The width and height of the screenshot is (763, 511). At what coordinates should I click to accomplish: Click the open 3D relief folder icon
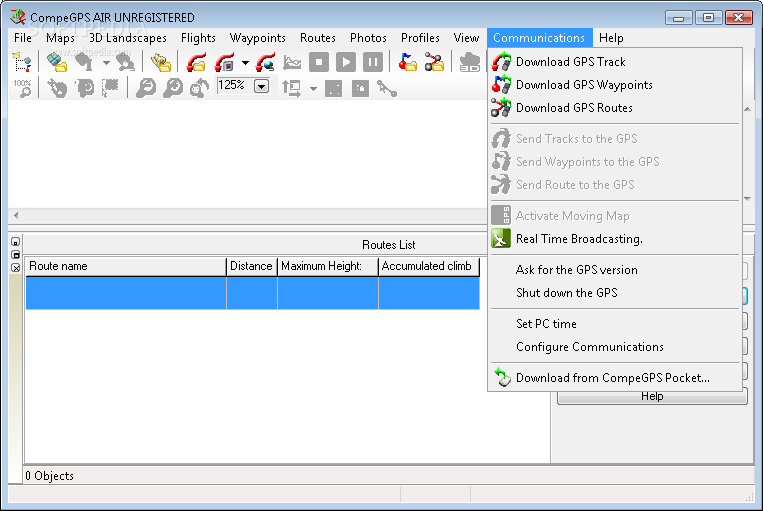click(161, 62)
